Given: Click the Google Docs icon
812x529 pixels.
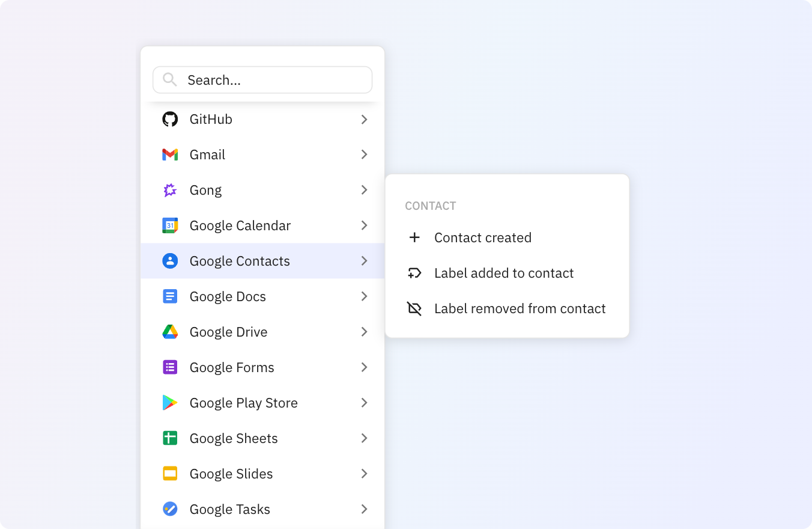Looking at the screenshot, I should [170, 296].
